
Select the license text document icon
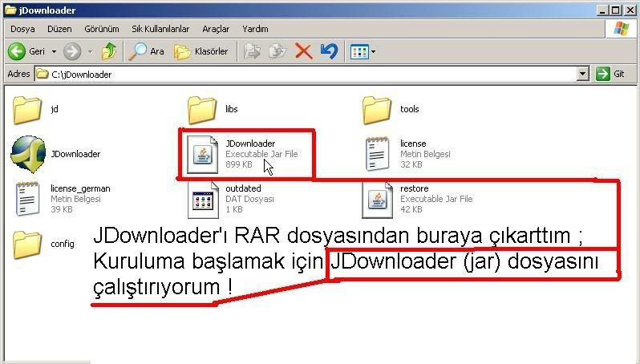[377, 154]
